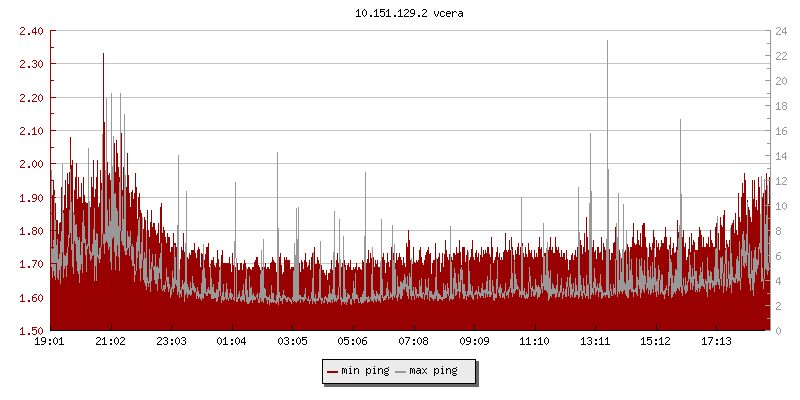Select the 23:03 time axis label
This screenshot has height=400, width=800.
(171, 342)
